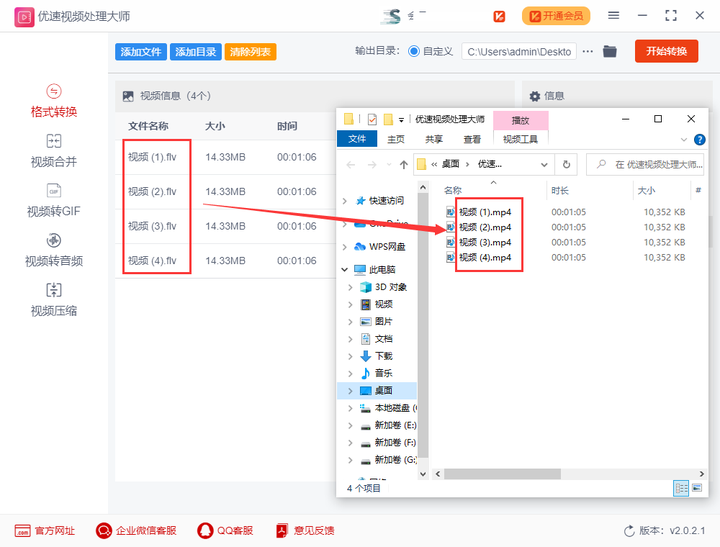Open 共享 tab in Explorer ribbon

coord(434,139)
